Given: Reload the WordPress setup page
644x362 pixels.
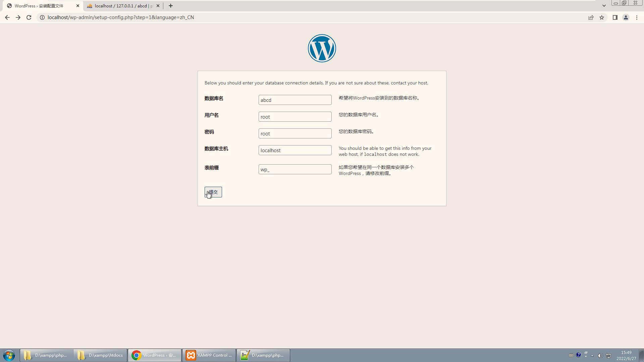Looking at the screenshot, I should [x=29, y=17].
